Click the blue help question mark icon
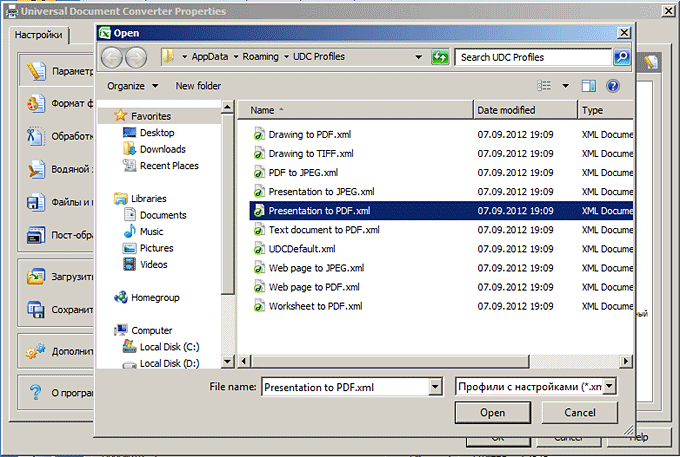680x457 pixels. 613,87
